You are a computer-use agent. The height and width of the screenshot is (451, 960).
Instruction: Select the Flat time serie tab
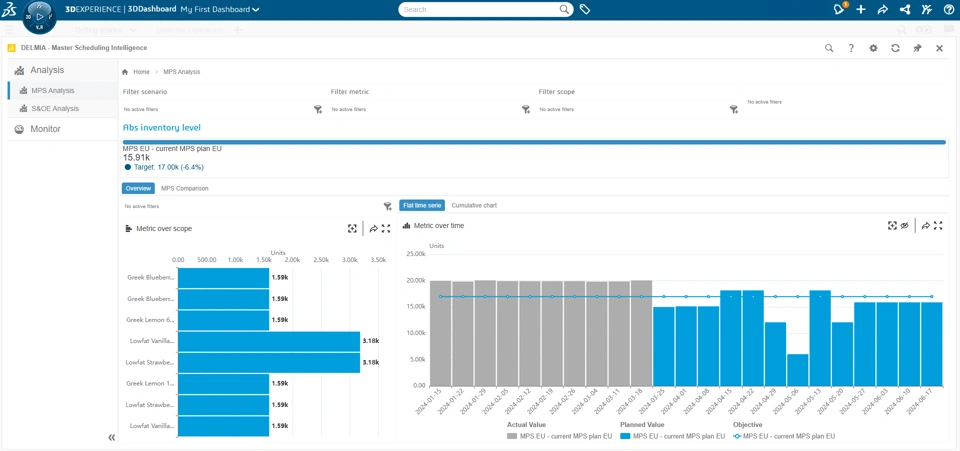point(422,206)
